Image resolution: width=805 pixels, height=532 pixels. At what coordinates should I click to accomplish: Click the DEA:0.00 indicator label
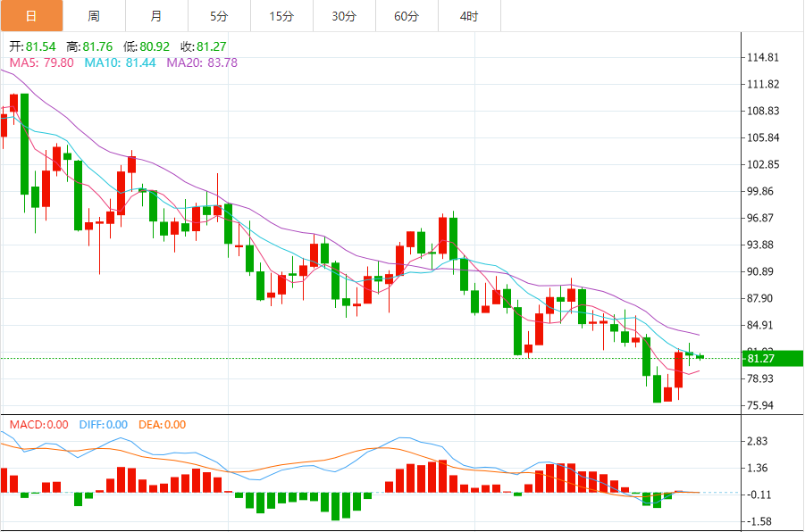(163, 425)
